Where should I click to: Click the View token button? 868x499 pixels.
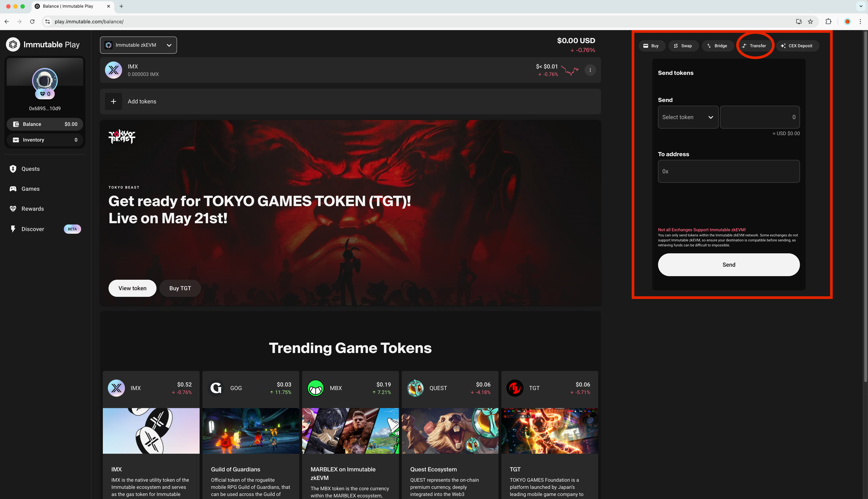(132, 288)
